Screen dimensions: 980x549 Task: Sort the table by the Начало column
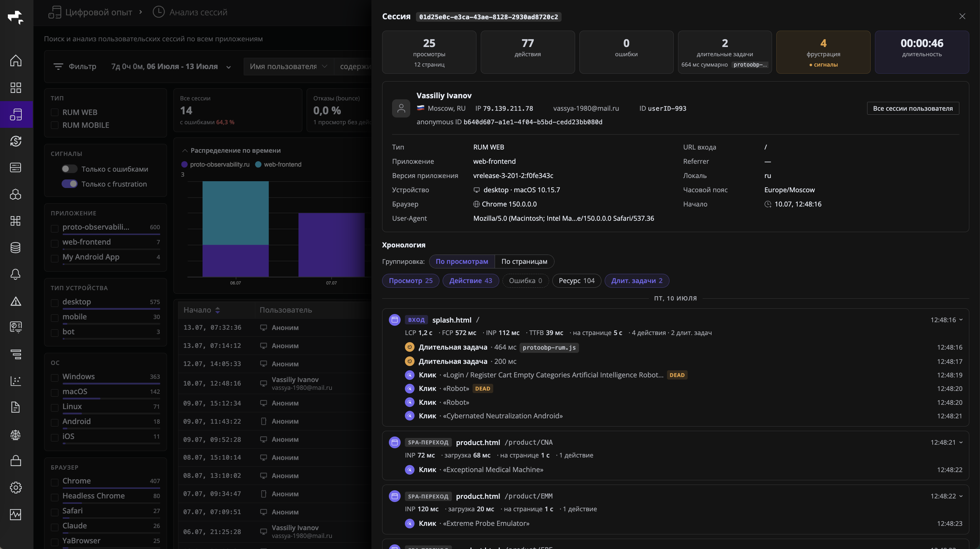201,310
